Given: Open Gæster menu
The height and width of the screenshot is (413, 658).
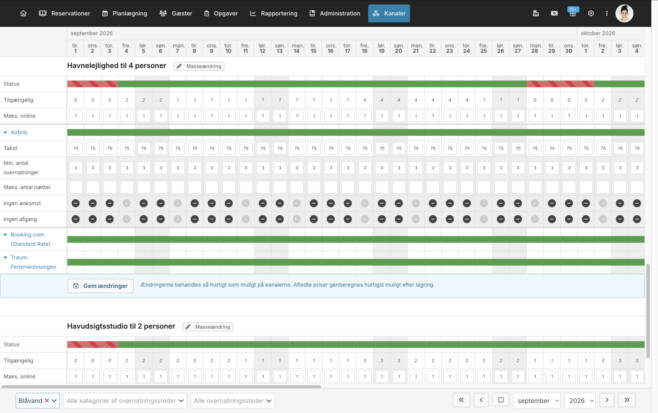Looking at the screenshot, I should click(176, 13).
